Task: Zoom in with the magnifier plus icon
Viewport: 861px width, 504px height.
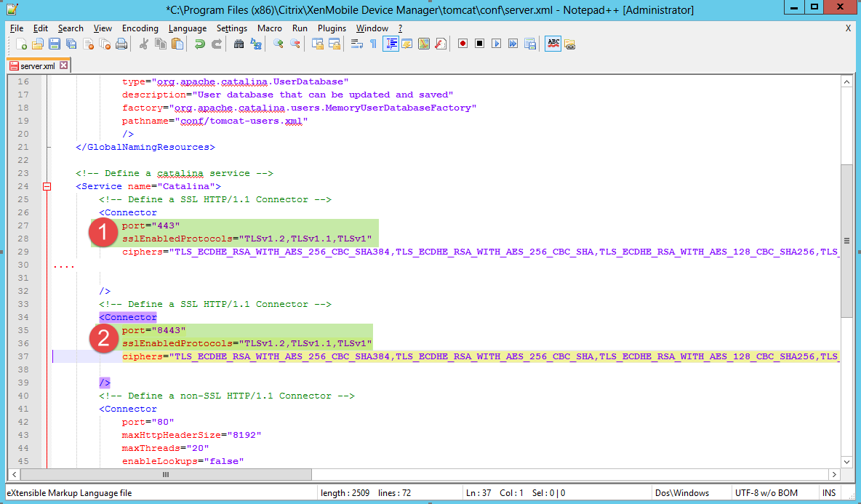Action: click(279, 44)
